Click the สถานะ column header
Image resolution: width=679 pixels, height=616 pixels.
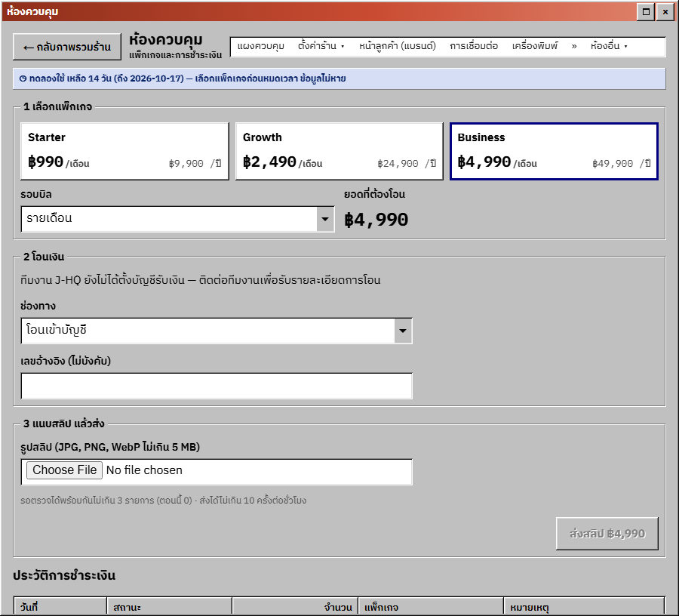(x=169, y=607)
